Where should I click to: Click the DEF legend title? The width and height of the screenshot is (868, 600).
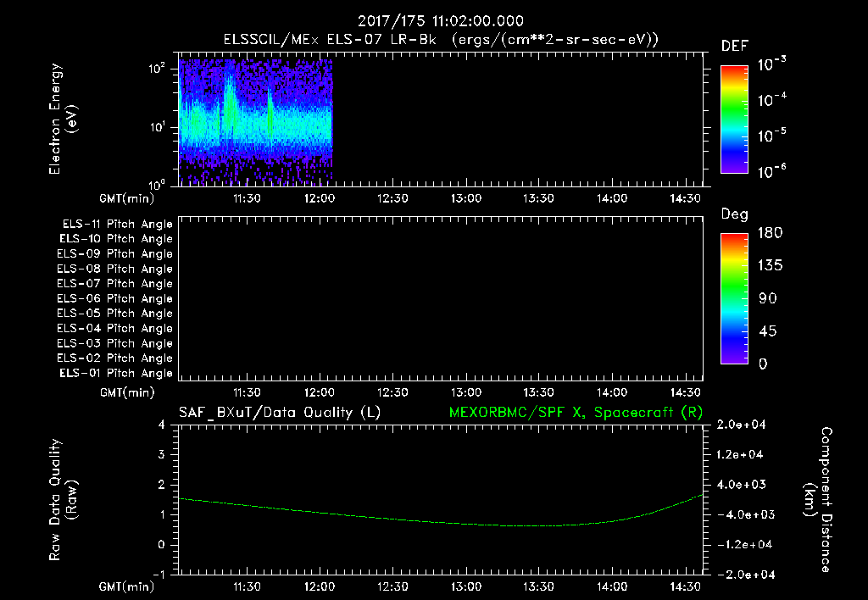click(x=735, y=47)
